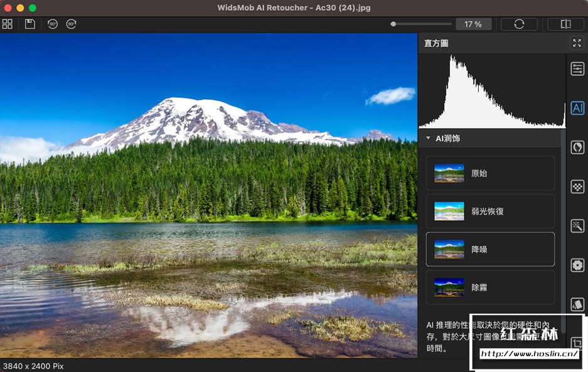The height and width of the screenshot is (372, 588).
Task: Maximize window with green button
Action: pyautogui.click(x=33, y=8)
